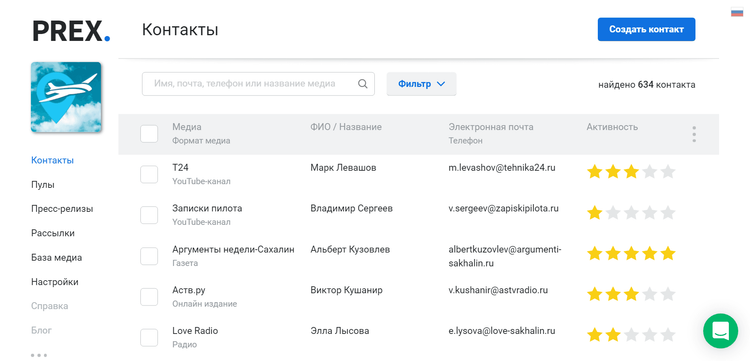Click the airplane account avatar image

(66, 97)
